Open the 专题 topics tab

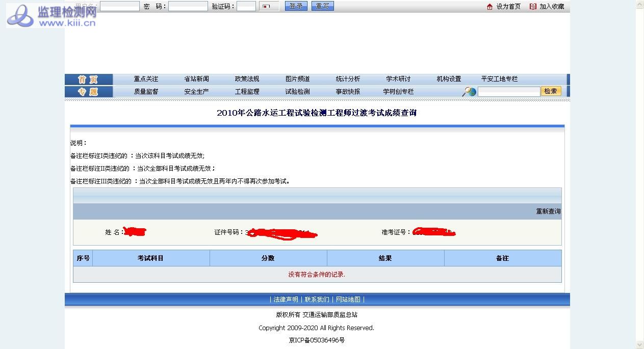88,92
